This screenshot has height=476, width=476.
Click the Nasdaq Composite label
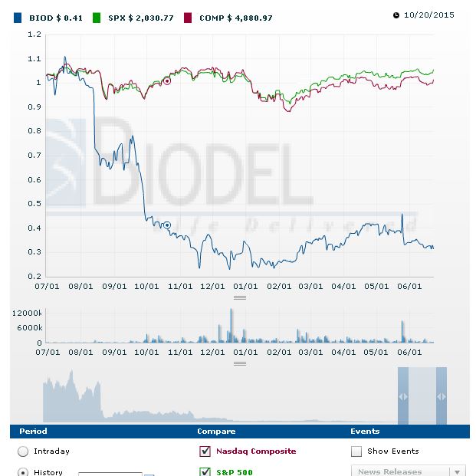(x=254, y=451)
